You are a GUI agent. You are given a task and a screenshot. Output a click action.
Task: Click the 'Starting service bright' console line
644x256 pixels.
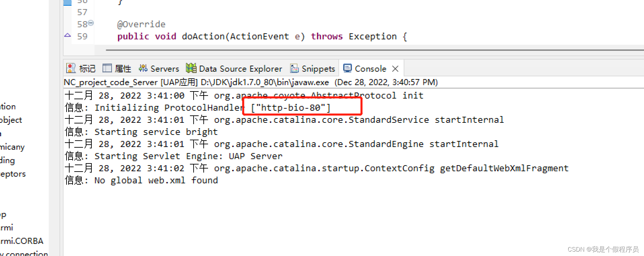click(141, 132)
